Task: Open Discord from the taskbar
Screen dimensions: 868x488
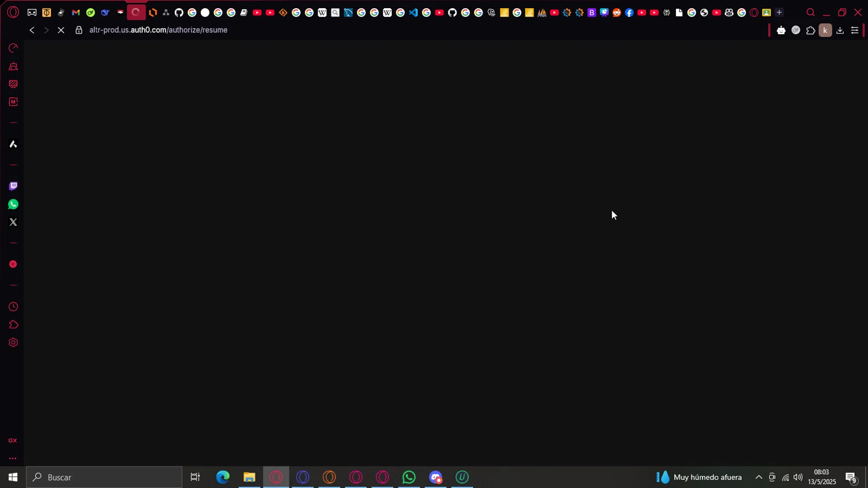Action: tap(436, 477)
